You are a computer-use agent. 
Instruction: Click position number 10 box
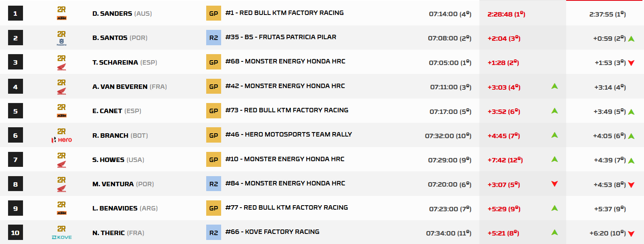point(15,233)
